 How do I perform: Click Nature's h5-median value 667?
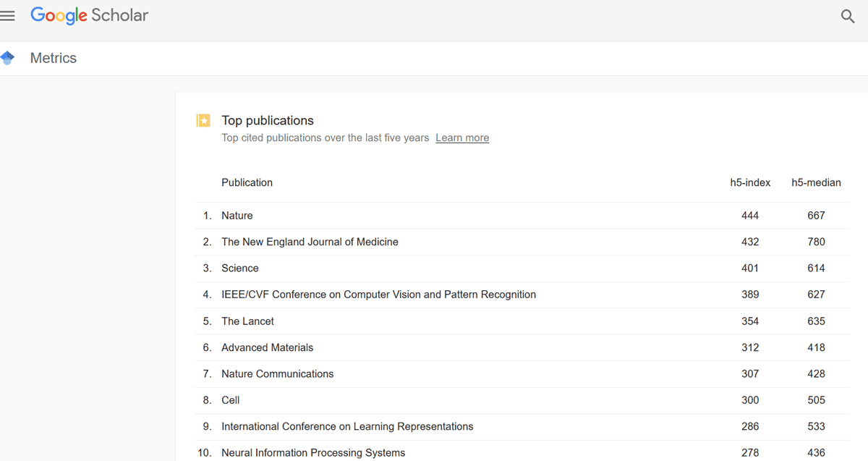pyautogui.click(x=816, y=215)
